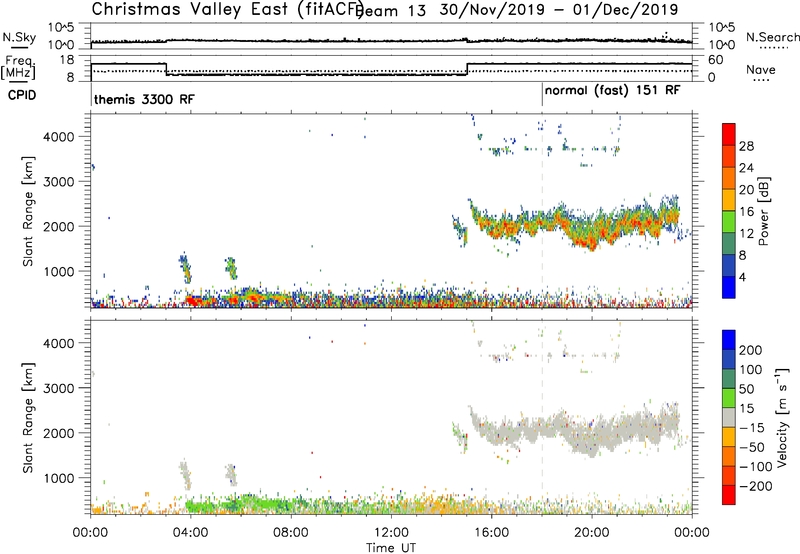The image size is (800, 554).
Task: Select the date range '30/Nov/2019 – 01/Dec/2019'
Action: (x=559, y=10)
